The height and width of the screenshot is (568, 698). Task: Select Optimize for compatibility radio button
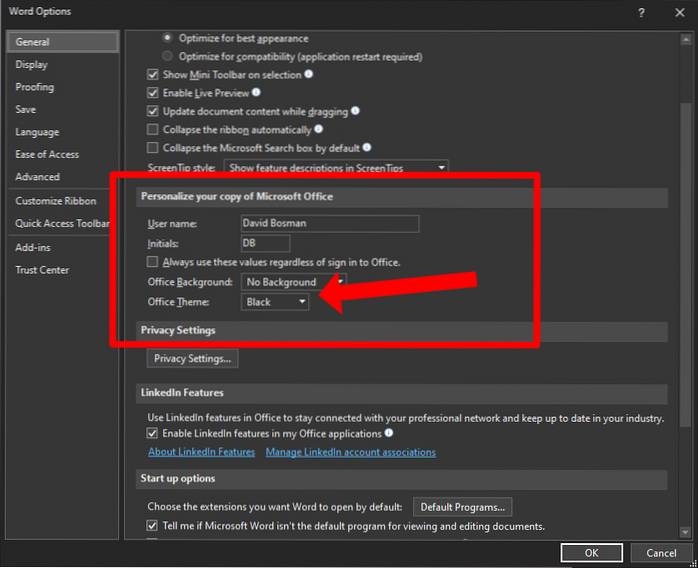[x=167, y=56]
